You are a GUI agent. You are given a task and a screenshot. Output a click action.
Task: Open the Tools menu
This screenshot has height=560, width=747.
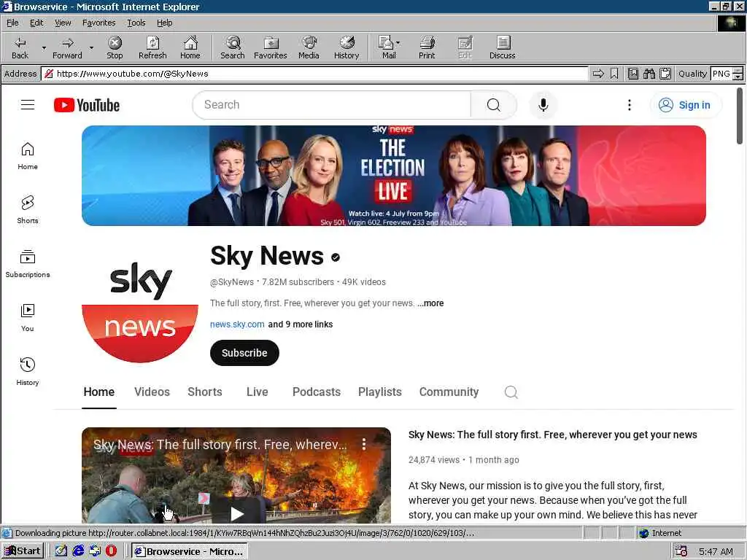click(x=136, y=23)
